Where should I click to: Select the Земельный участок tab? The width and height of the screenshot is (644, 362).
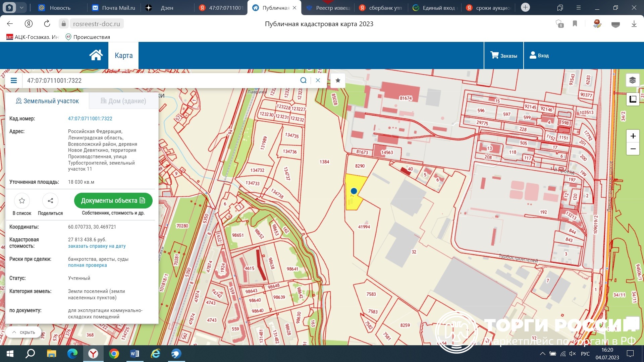coord(47,101)
